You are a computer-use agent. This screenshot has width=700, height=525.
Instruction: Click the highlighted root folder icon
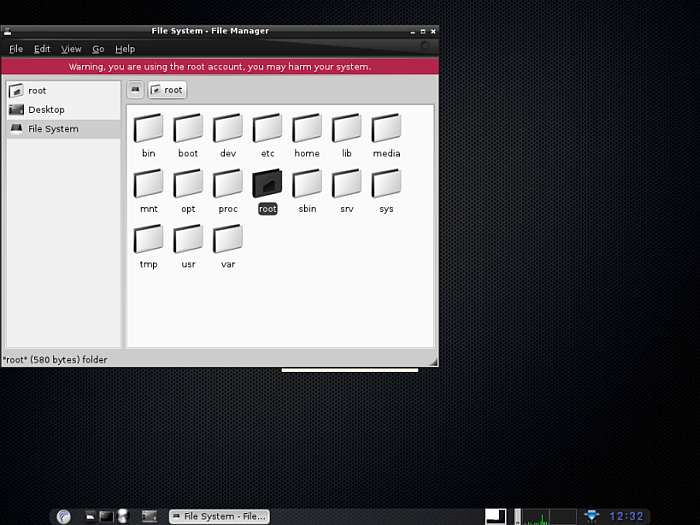[267, 184]
